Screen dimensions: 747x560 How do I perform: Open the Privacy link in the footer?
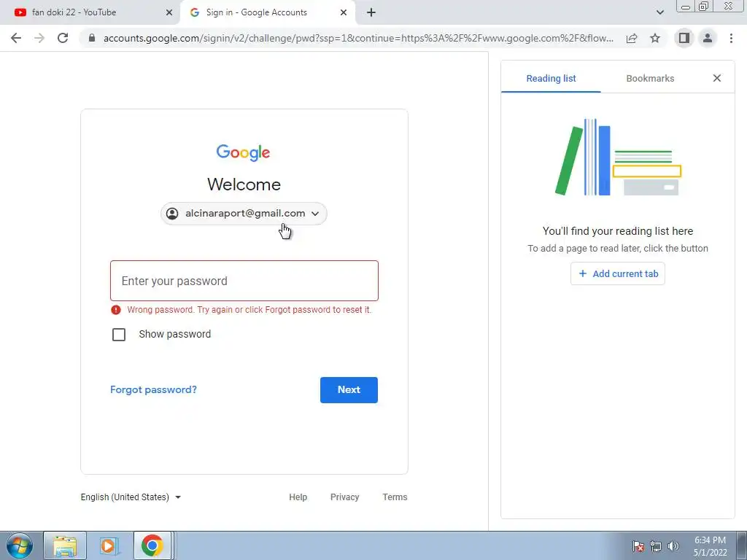(x=344, y=497)
